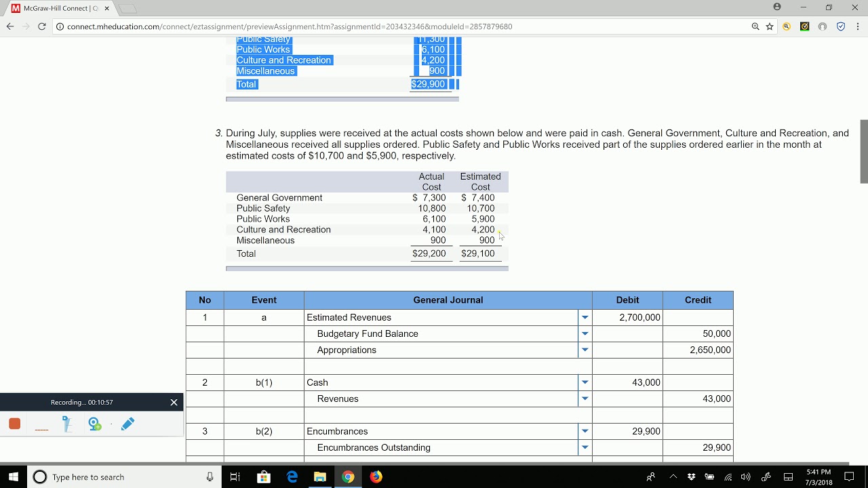Click the $29,100 estimated cost total
The height and width of the screenshot is (488, 868).
tap(478, 253)
